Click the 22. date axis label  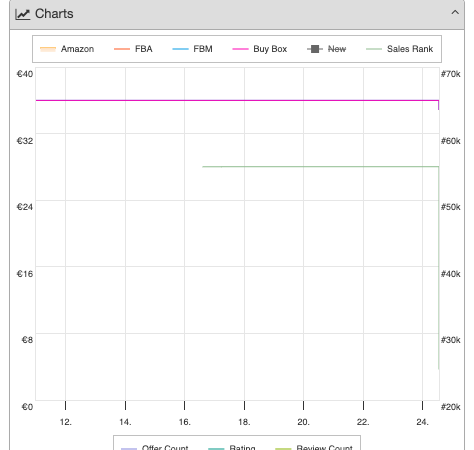tap(363, 422)
